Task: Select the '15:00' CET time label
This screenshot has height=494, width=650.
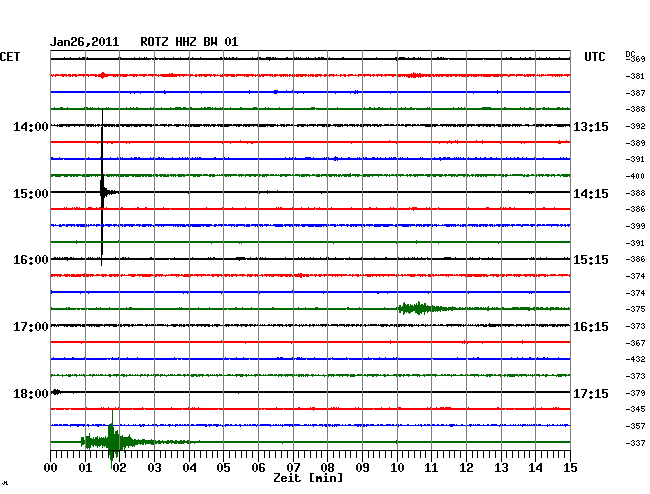Action: coord(31,194)
